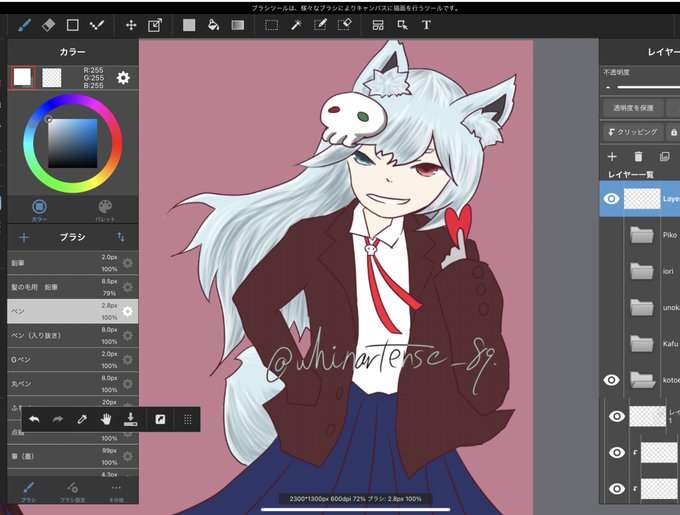The height and width of the screenshot is (515, 680).
Task: Select the 筆(面) brush
Action: 73,456
